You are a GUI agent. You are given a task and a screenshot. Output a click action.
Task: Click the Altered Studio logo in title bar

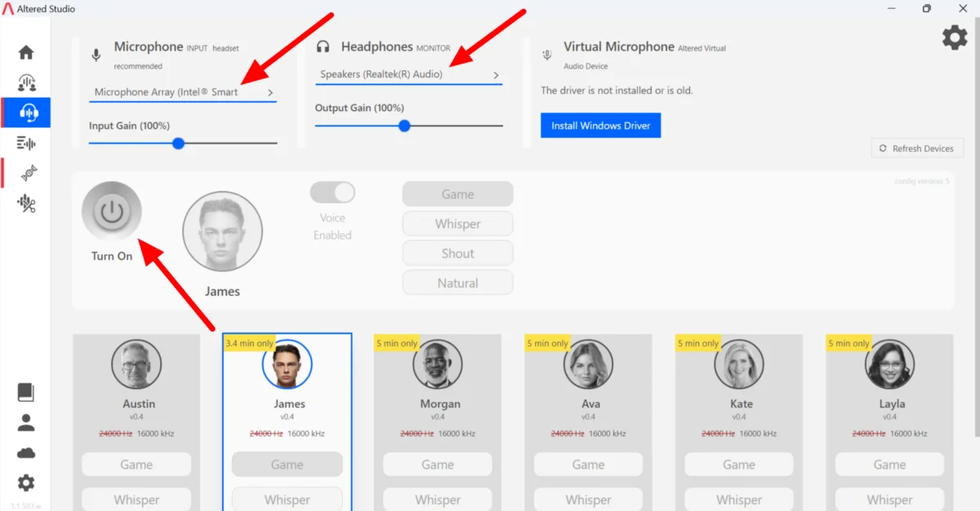pyautogui.click(x=9, y=9)
